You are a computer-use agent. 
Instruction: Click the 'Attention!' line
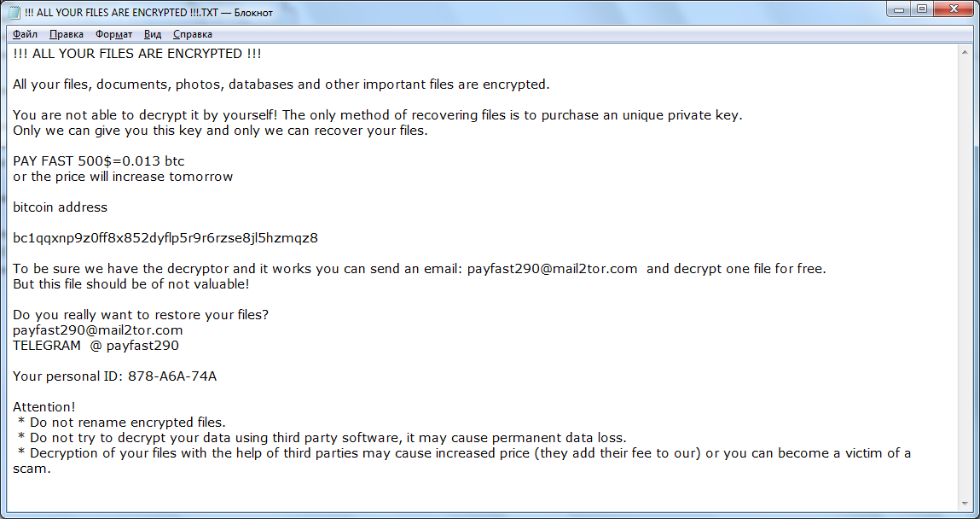(x=43, y=407)
